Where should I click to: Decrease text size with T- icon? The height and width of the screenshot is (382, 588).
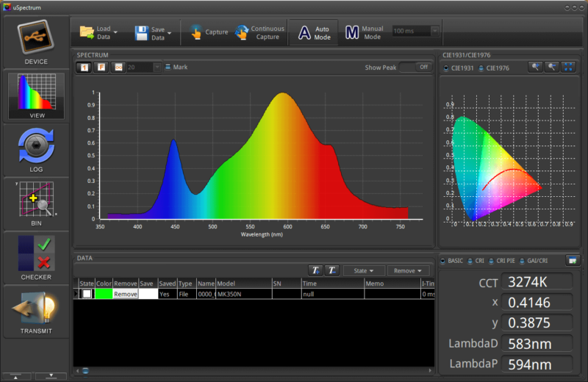coord(332,270)
